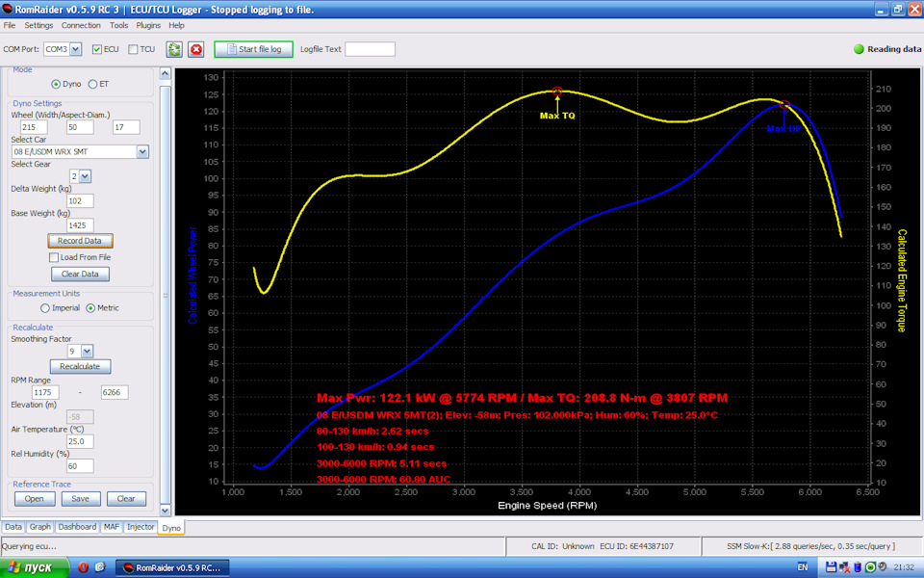Select Imperial measurement units
Screen dimensions: 924x578
click(45, 308)
